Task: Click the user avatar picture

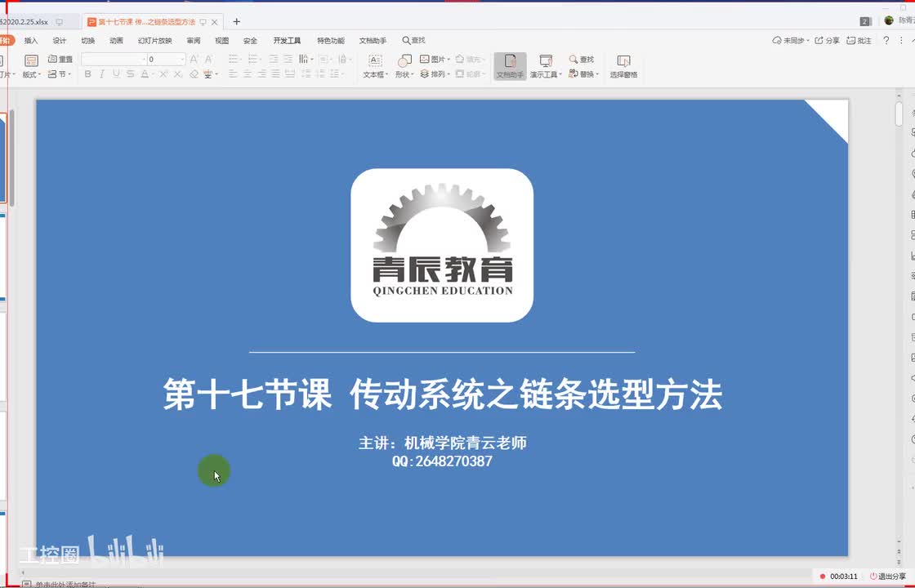Action: (x=889, y=20)
